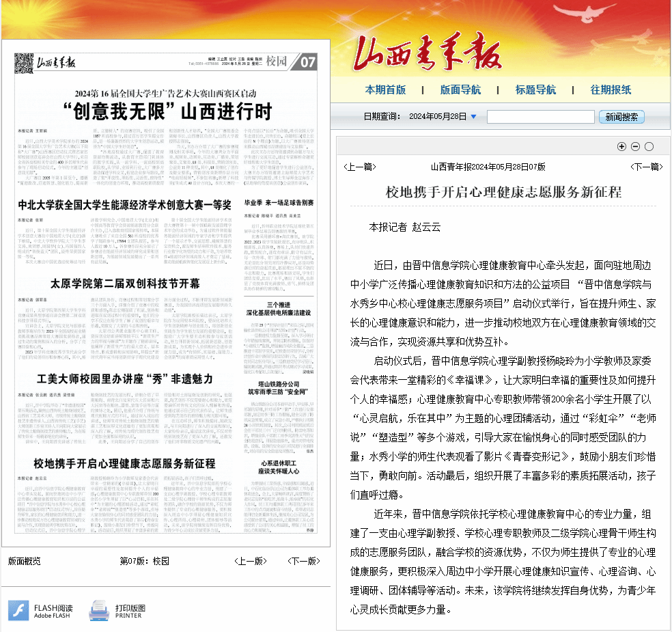The width and height of the screenshot is (672, 632).
Task: Click 第07版：校园 label
Action: pos(144,561)
